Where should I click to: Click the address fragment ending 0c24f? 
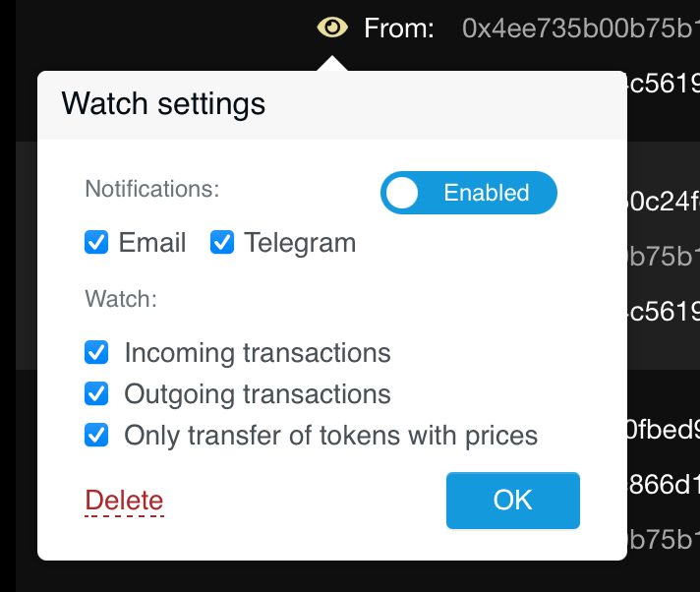[x=664, y=202]
